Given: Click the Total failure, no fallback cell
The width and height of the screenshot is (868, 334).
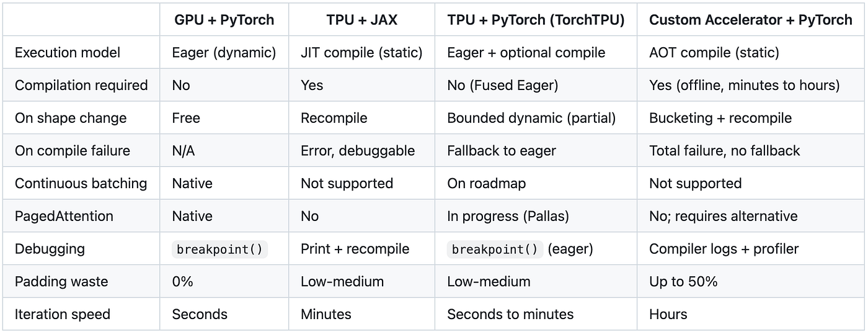Looking at the screenshot, I should [x=725, y=150].
